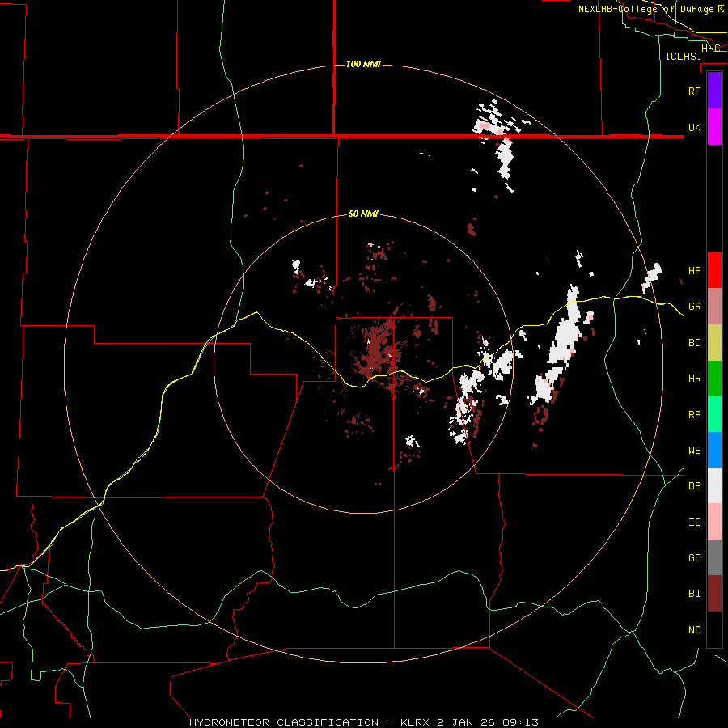Click the UK legend label

tap(695, 127)
